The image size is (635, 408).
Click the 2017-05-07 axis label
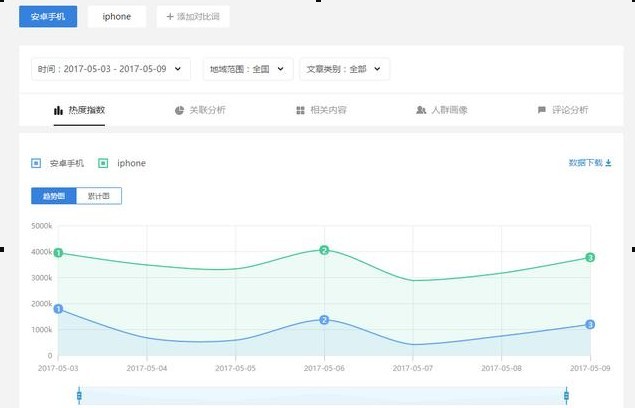pyautogui.click(x=413, y=368)
